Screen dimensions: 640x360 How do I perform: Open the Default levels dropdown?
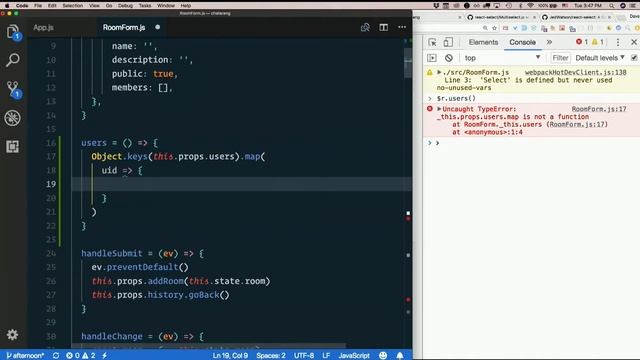pos(600,58)
